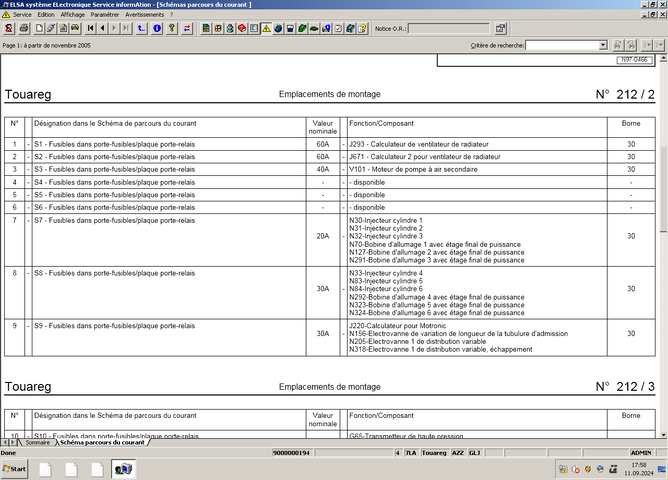This screenshot has height=480, width=668.
Task: Click the J671 Calculateur 2 row text
Action: (x=425, y=157)
